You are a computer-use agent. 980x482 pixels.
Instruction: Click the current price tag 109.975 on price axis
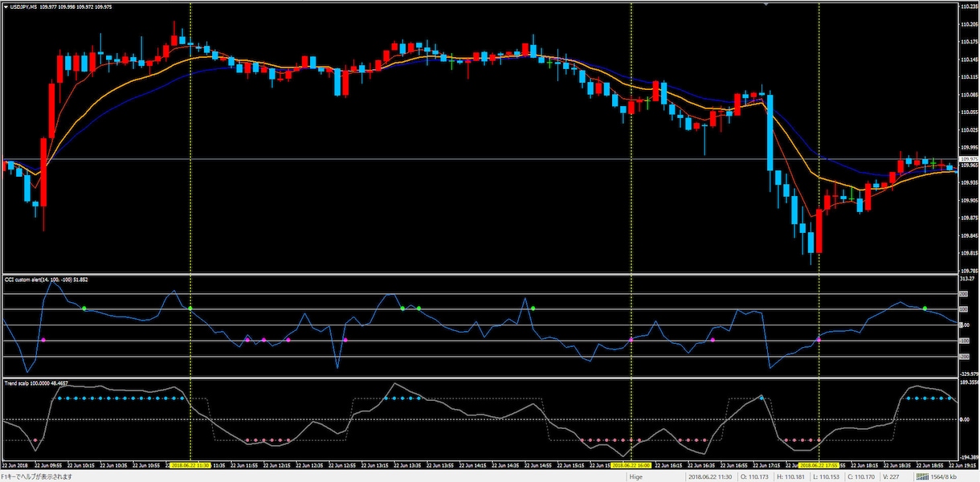[x=968, y=159]
